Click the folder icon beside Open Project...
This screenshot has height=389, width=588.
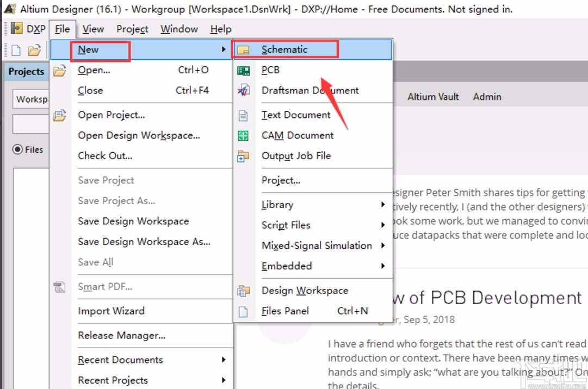tap(60, 115)
